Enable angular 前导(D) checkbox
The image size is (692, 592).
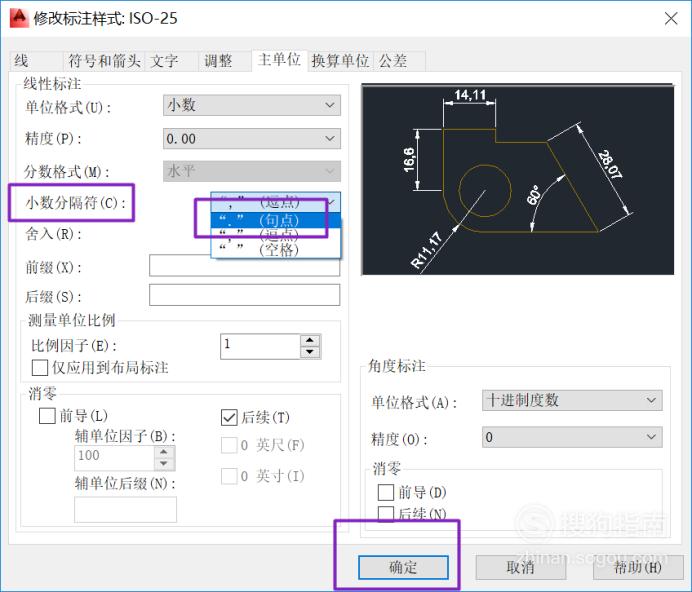(x=386, y=492)
